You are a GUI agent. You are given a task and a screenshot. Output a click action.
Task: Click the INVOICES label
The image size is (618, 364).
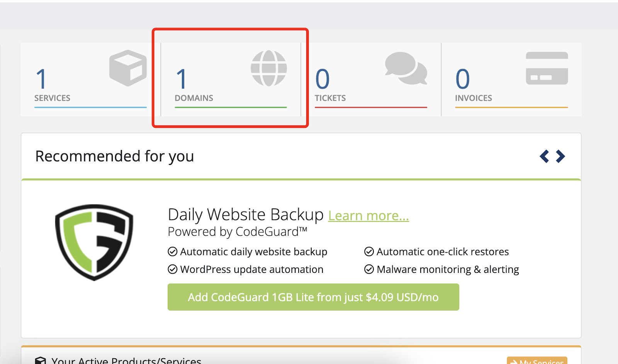coord(474,98)
